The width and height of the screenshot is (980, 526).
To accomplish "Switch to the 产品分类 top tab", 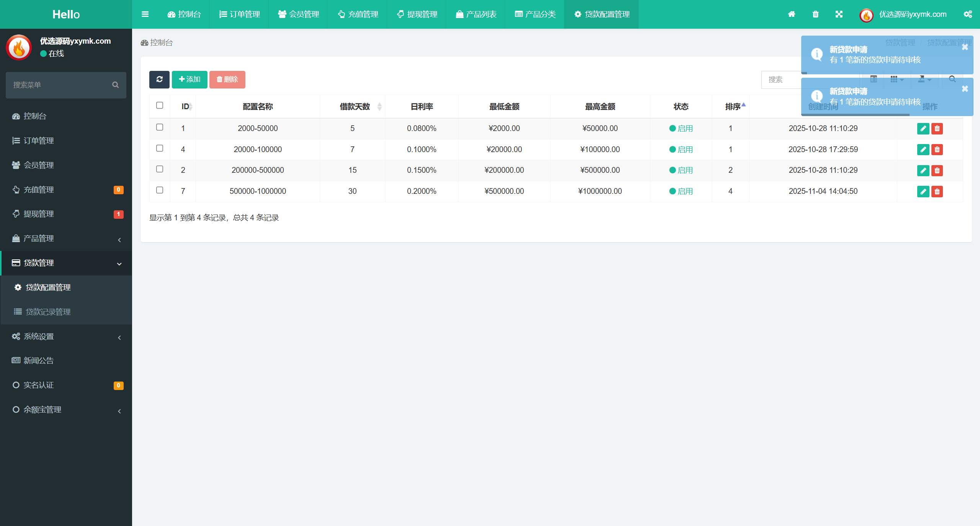I will (x=535, y=14).
